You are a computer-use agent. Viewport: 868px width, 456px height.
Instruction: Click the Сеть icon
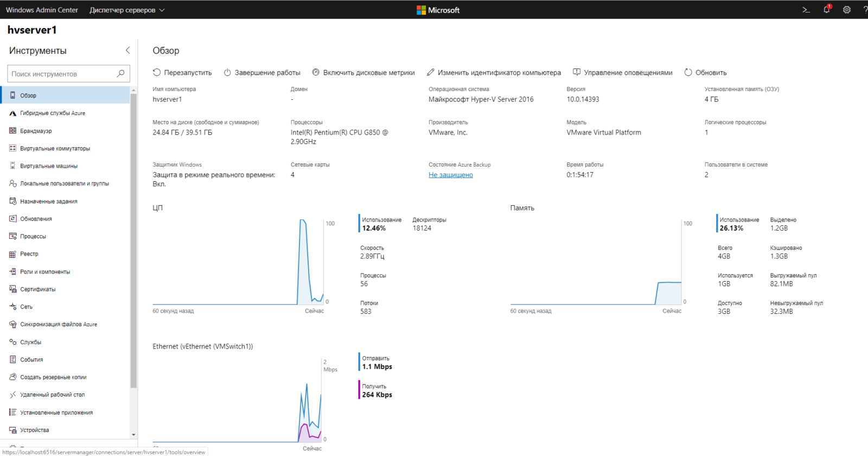12,307
